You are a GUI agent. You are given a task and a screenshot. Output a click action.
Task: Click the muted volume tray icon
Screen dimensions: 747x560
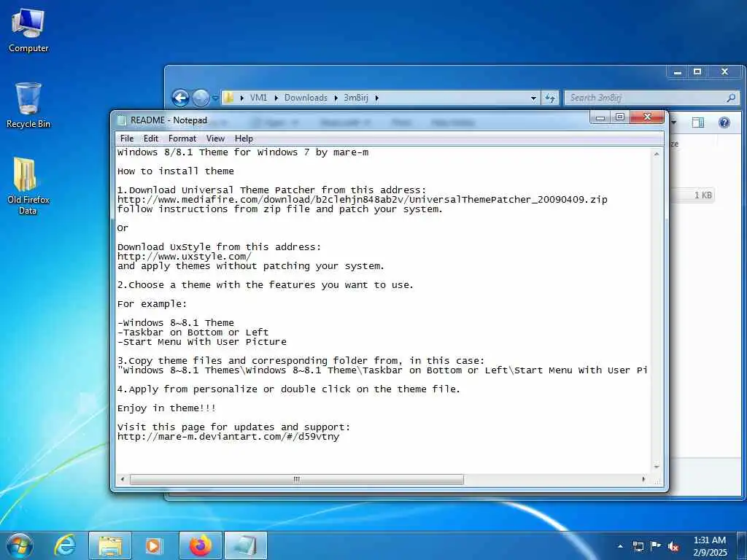(x=673, y=546)
